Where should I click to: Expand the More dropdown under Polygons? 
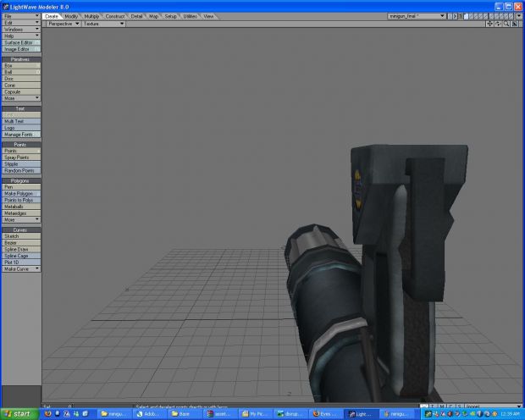pos(21,219)
